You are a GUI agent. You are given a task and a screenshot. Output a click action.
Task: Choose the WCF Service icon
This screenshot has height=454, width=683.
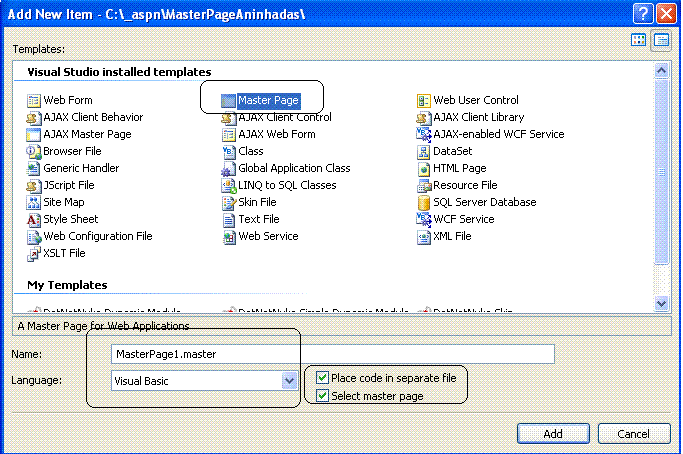[x=423, y=220]
